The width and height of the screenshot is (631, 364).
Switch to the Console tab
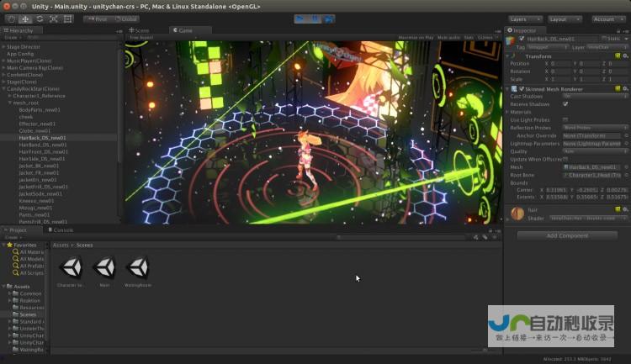click(61, 230)
